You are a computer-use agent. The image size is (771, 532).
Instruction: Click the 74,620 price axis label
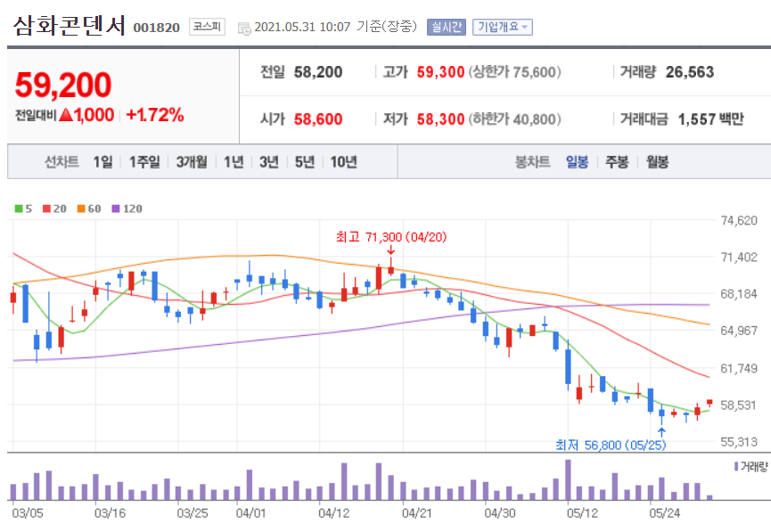click(x=739, y=220)
